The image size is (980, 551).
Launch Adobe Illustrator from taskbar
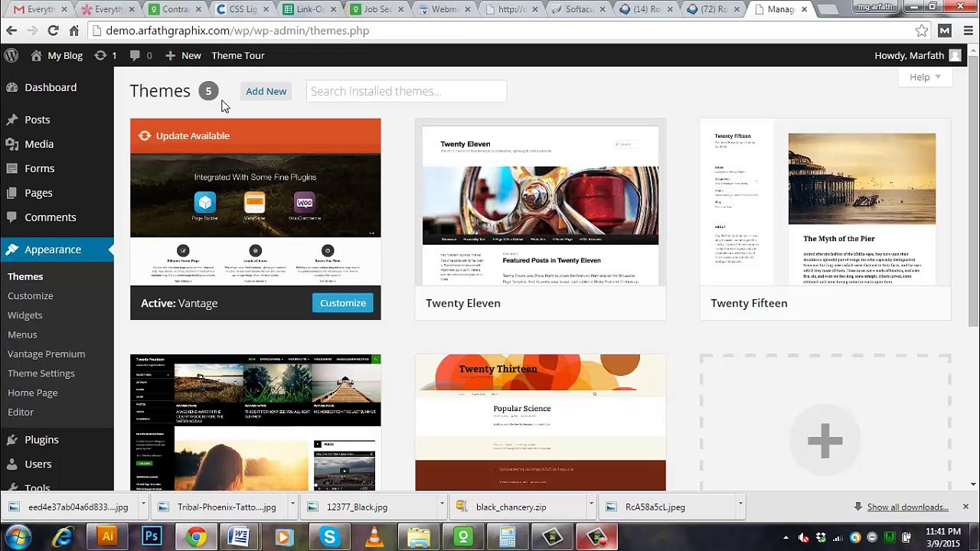107,536
